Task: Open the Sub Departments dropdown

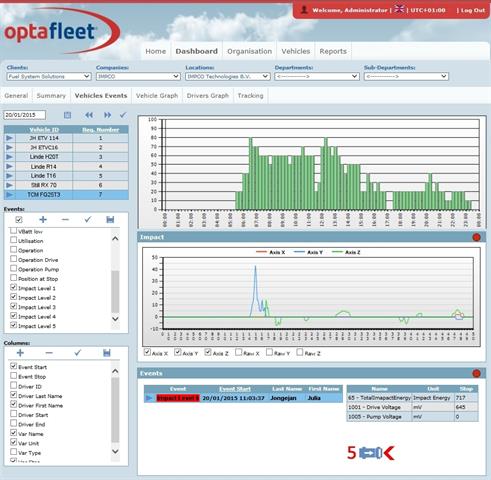Action: tap(406, 76)
